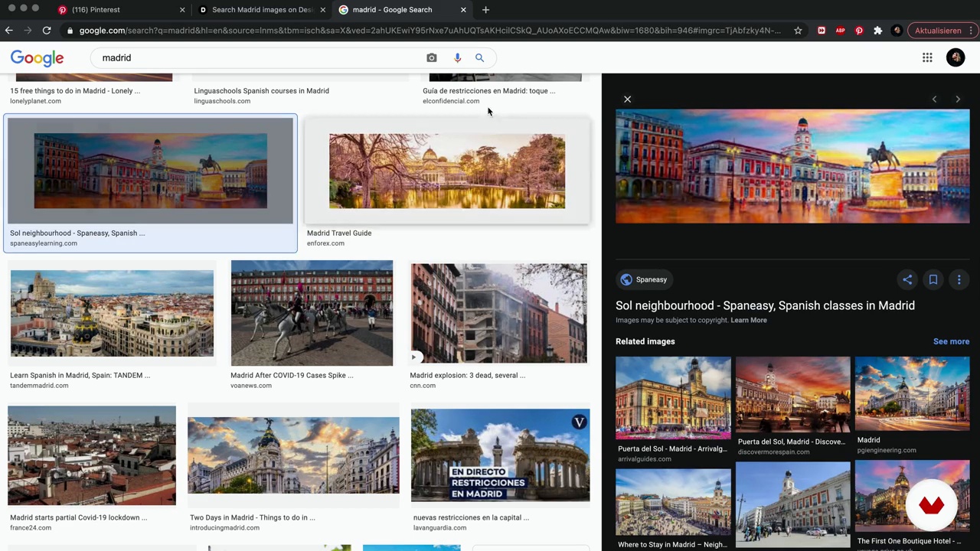The width and height of the screenshot is (980, 551).
Task: Click 15 free things to do in Madrid link
Action: coord(75,90)
